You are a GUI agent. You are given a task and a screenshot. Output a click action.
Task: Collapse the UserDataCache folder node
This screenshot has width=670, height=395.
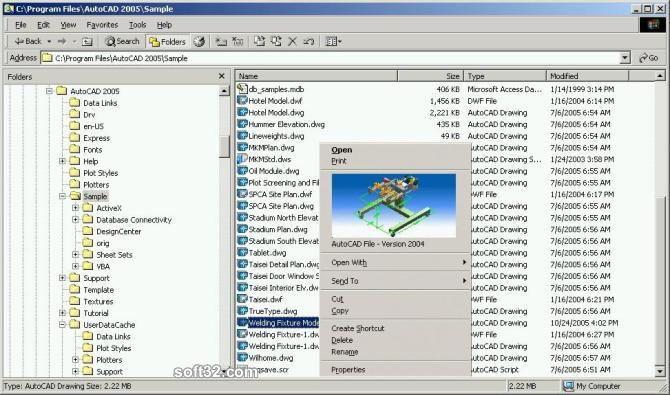tap(62, 325)
